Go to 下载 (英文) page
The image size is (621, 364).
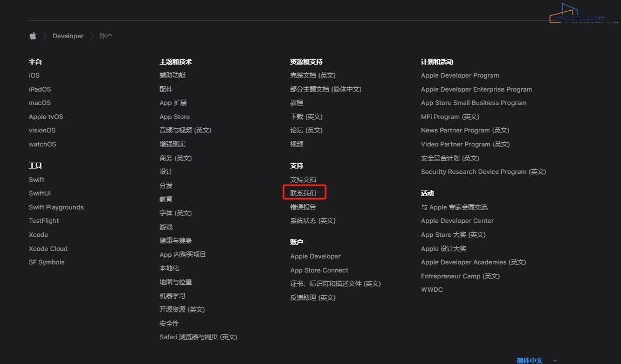pyautogui.click(x=306, y=117)
